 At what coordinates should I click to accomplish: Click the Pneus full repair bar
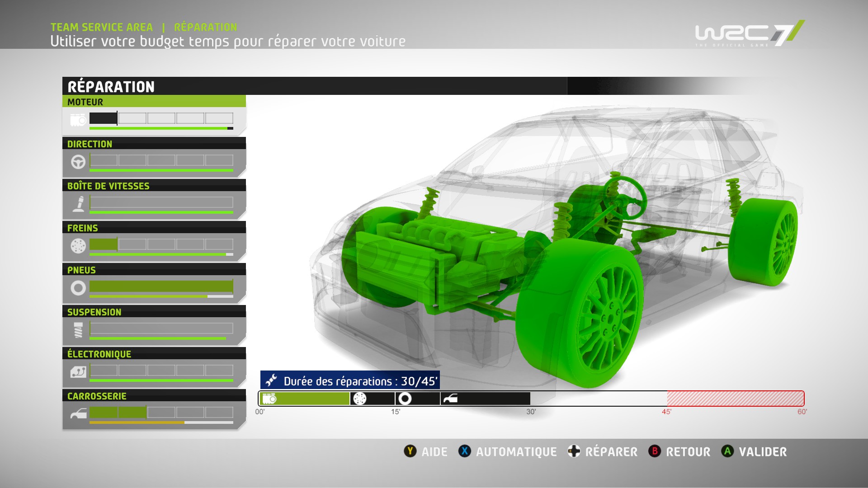tap(161, 286)
